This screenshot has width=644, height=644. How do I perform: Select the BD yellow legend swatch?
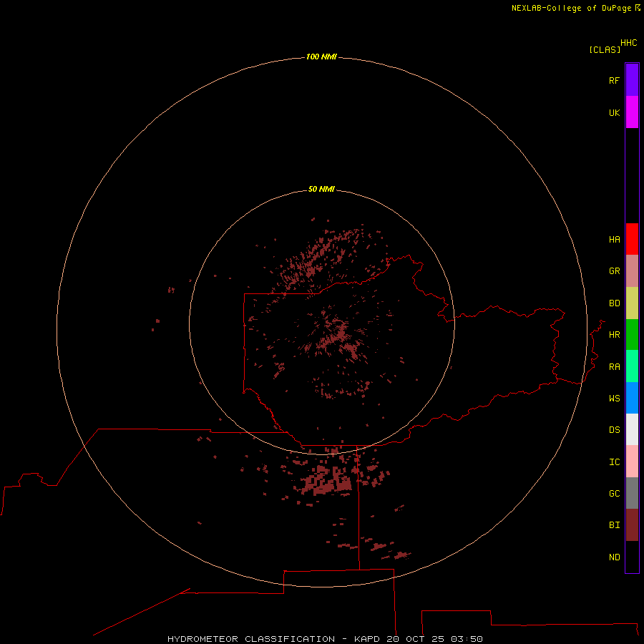632,303
